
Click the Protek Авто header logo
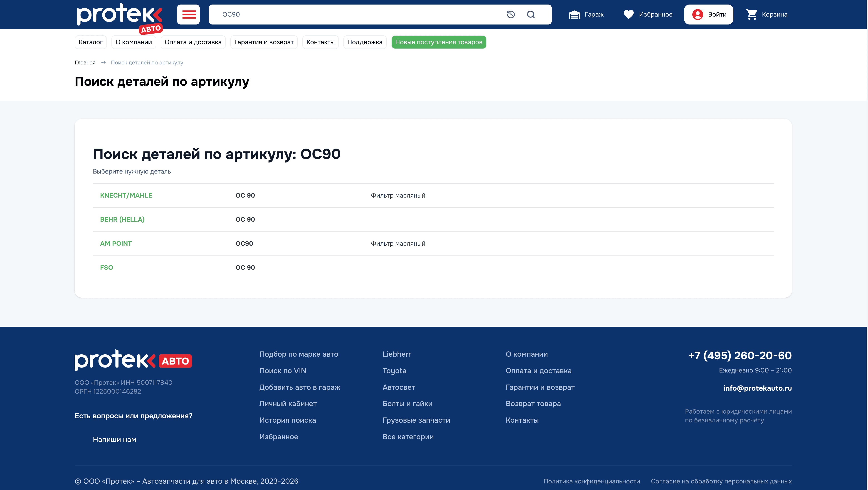(x=120, y=19)
